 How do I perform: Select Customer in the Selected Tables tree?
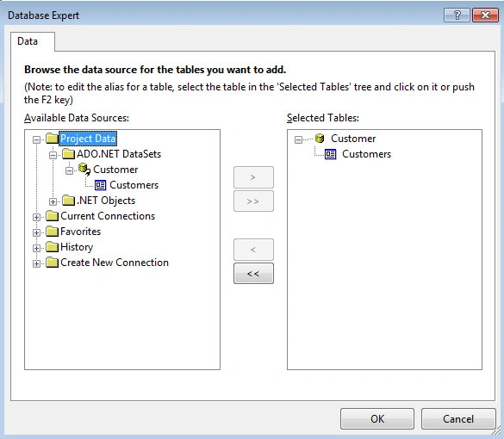353,139
